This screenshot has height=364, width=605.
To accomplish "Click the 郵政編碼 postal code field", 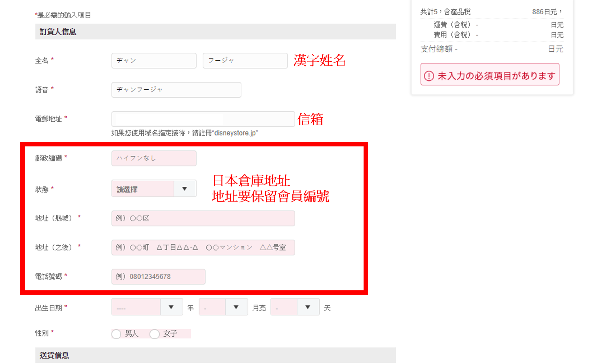I will pyautogui.click(x=154, y=158).
